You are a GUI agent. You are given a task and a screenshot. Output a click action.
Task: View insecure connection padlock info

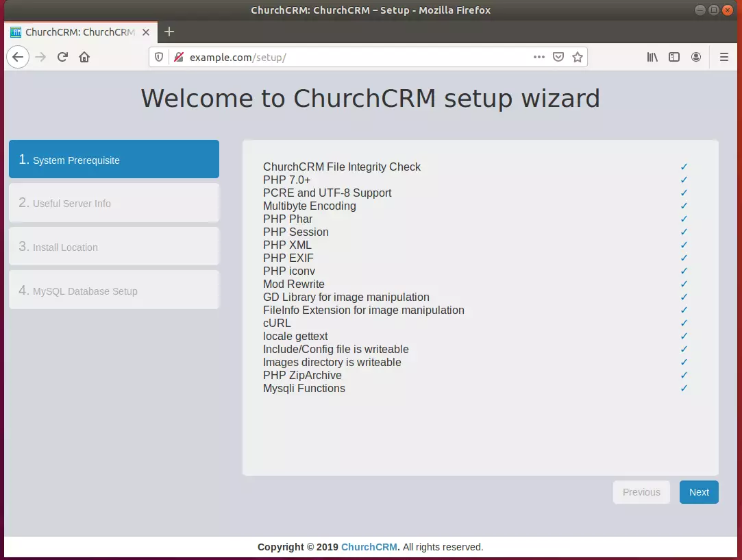point(179,58)
